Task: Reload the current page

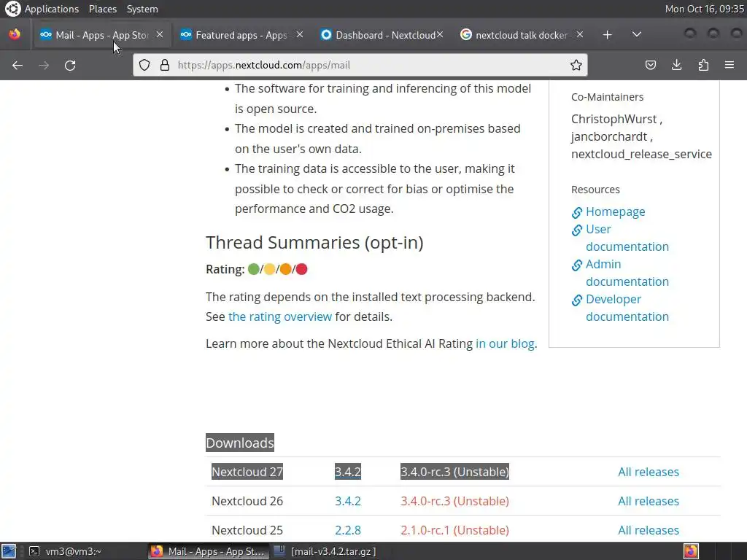Action: (x=70, y=65)
